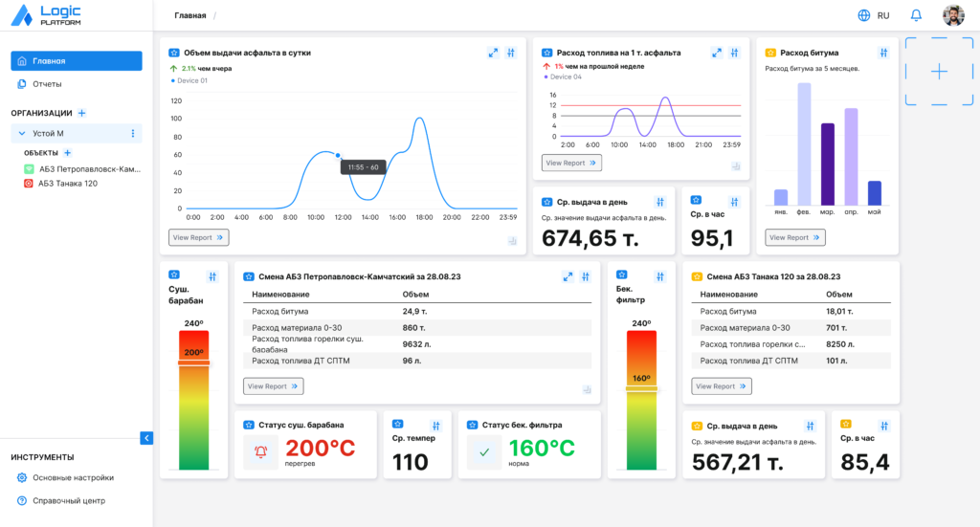Open settings sliders of Расход битума widget
This screenshot has height=527, width=980.
pos(883,53)
